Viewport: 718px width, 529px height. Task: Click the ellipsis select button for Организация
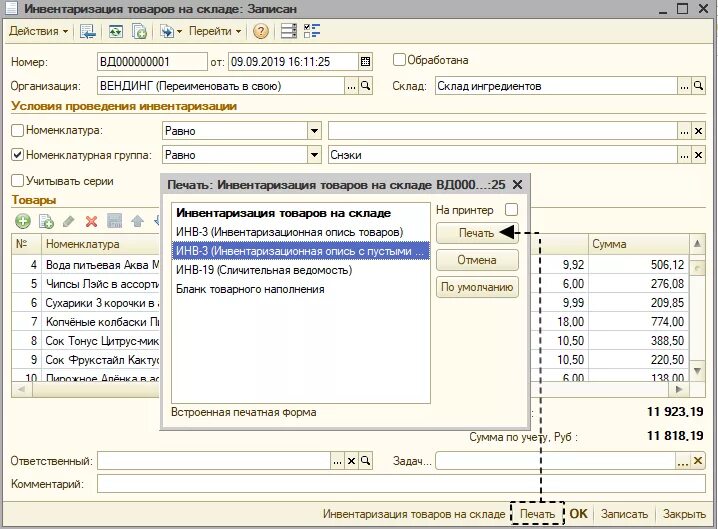351,86
